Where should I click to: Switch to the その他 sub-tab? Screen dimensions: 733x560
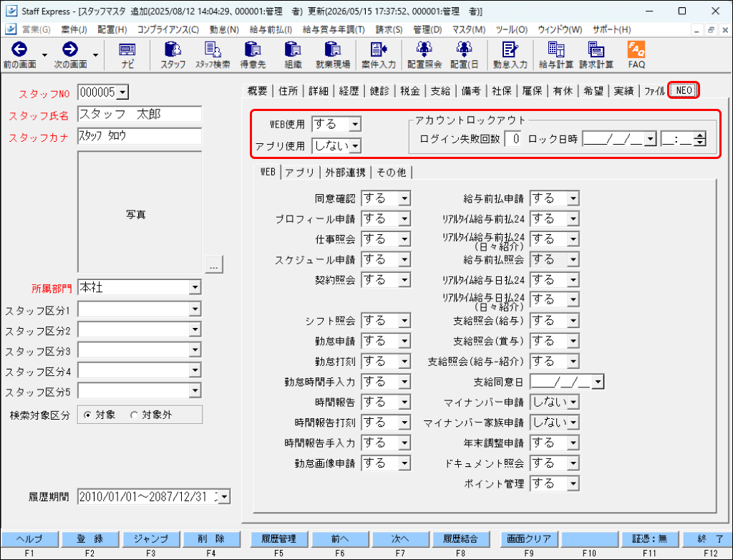coord(392,173)
